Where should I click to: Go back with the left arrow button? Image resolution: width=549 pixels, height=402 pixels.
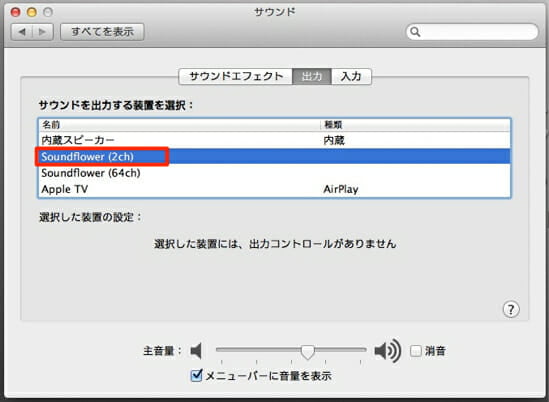pyautogui.click(x=22, y=32)
